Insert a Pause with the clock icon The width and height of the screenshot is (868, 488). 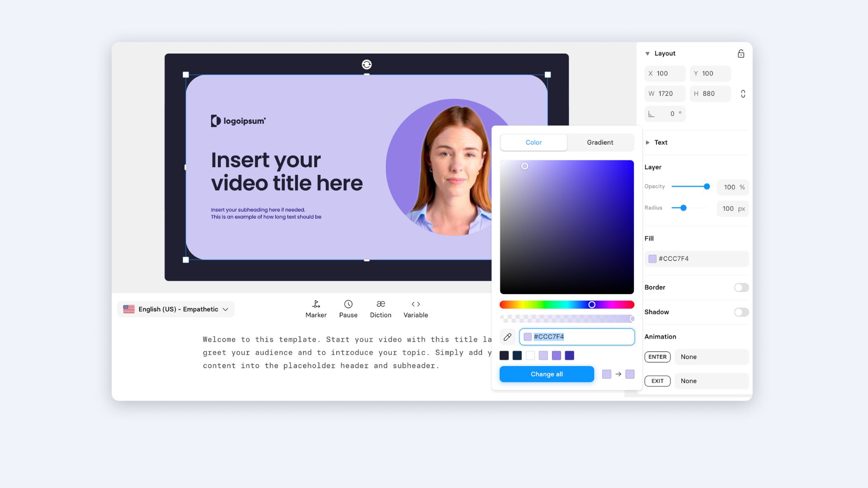pyautogui.click(x=348, y=304)
